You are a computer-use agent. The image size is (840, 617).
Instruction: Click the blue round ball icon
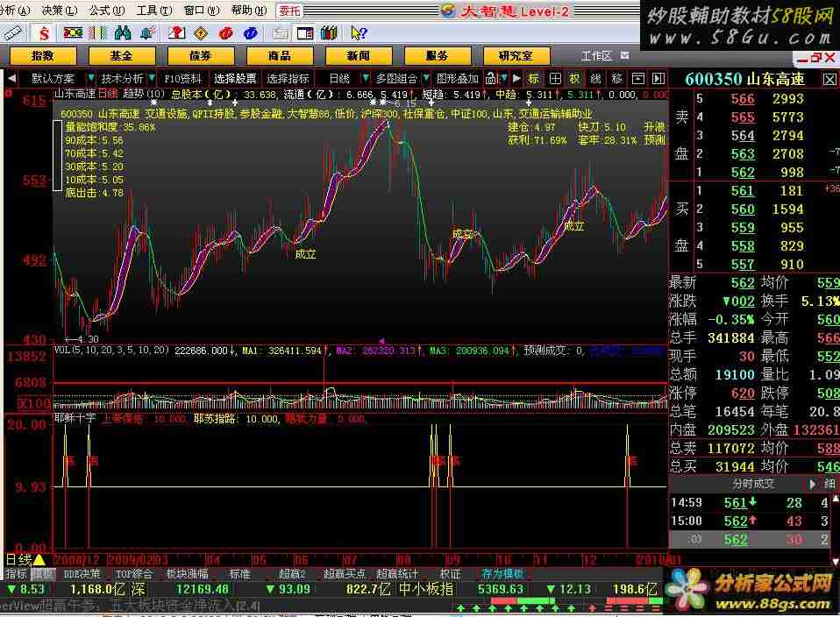[x=250, y=33]
